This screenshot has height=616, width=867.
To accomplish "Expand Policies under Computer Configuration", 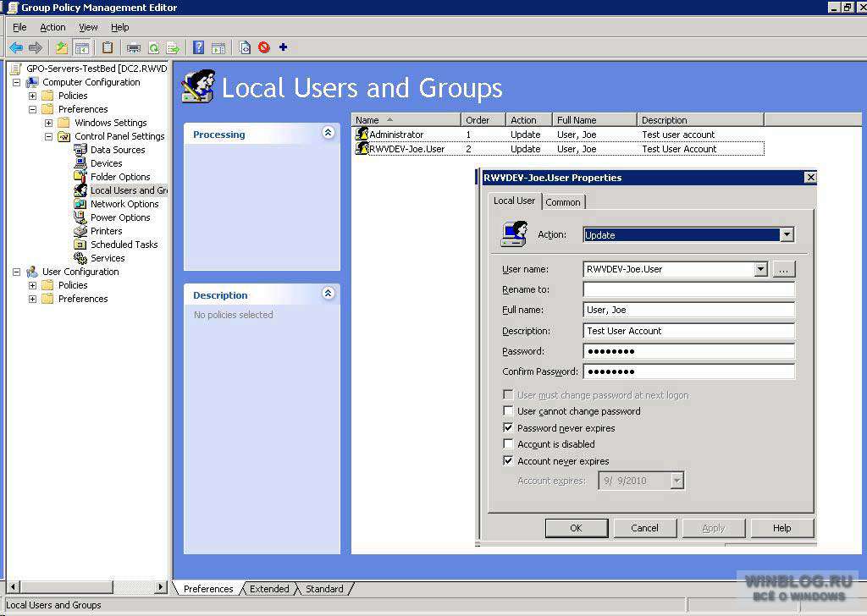I will click(33, 96).
